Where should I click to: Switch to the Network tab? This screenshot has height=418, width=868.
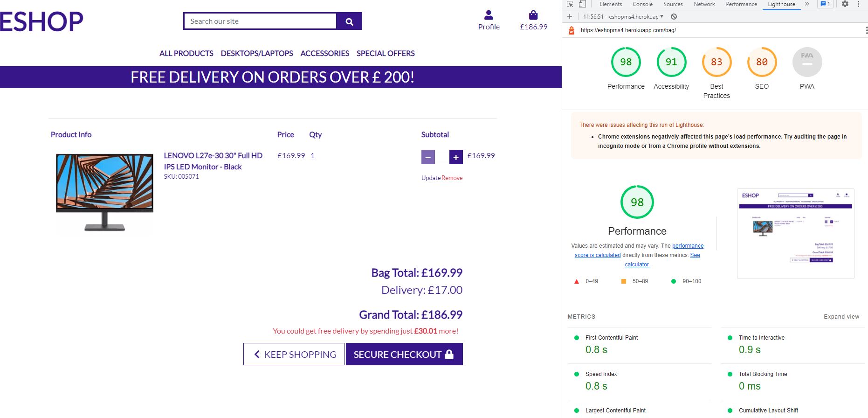(x=704, y=4)
